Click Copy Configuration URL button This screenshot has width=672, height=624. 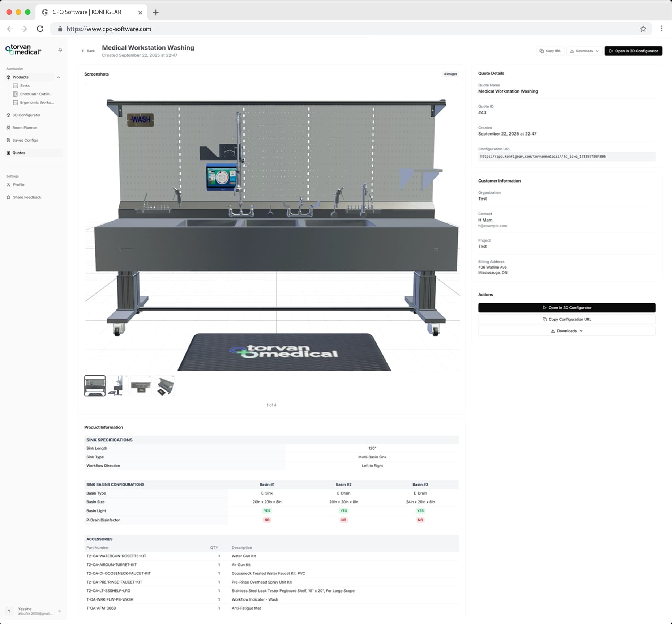[x=566, y=319]
